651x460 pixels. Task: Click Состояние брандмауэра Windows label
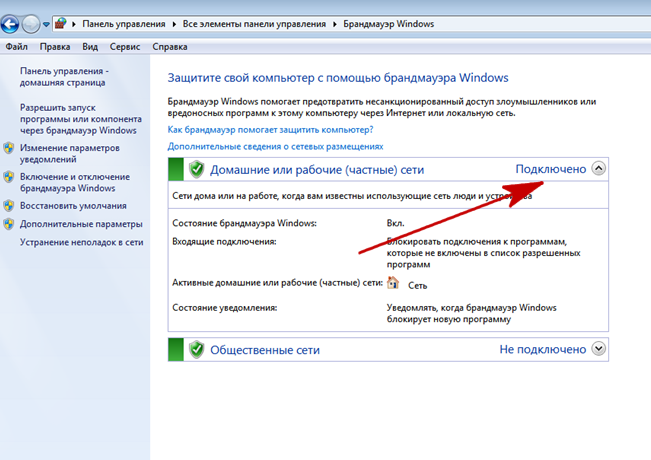coord(244,223)
